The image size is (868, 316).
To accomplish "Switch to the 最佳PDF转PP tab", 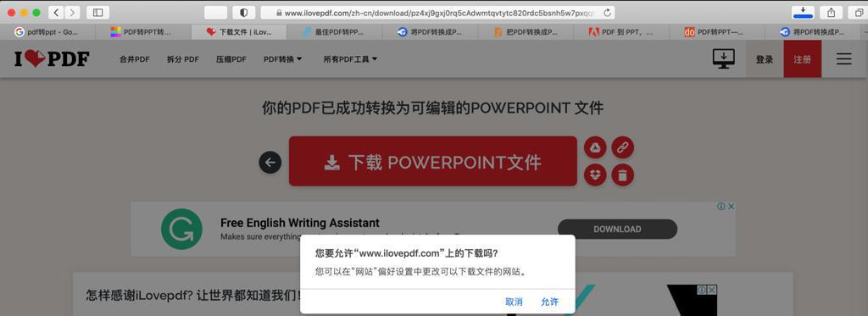I will [334, 32].
